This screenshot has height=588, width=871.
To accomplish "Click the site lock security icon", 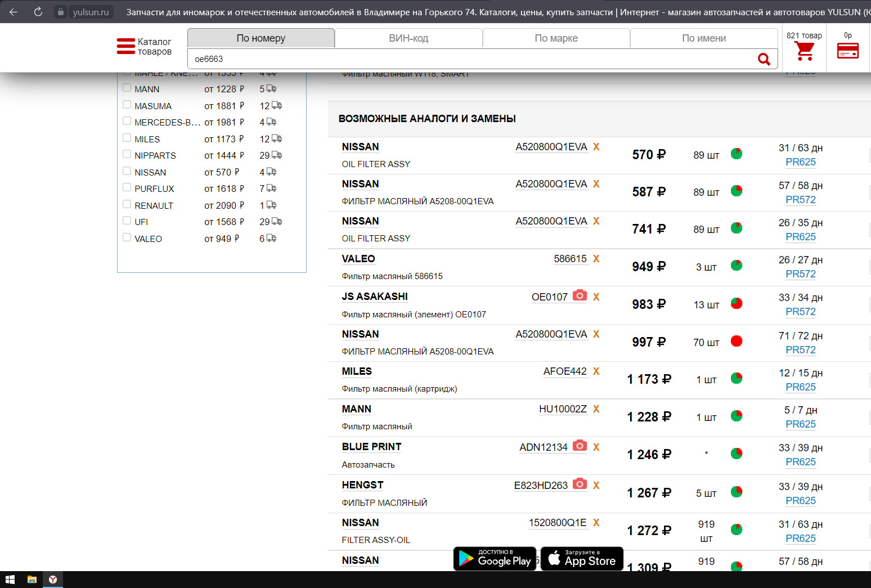I will click(x=61, y=12).
